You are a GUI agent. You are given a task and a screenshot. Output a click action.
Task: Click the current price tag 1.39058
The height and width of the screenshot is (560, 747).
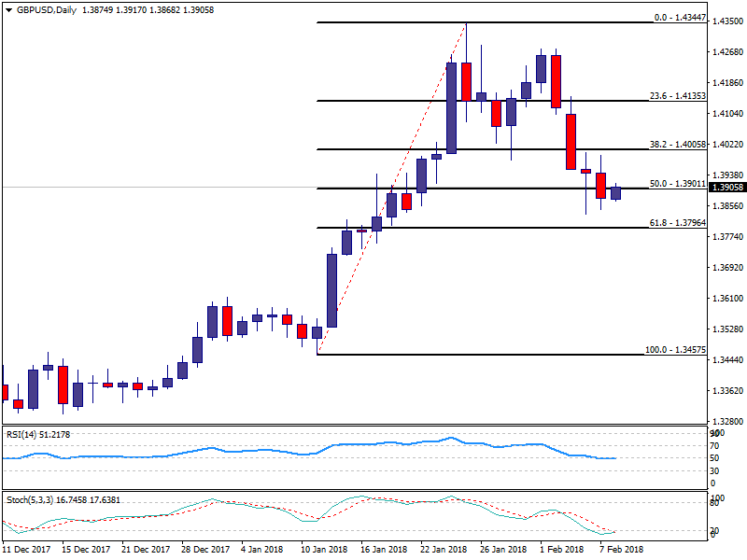727,188
